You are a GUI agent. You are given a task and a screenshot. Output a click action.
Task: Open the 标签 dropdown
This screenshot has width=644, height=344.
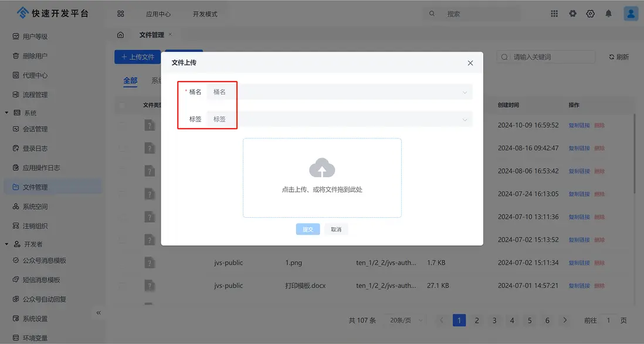(x=340, y=119)
